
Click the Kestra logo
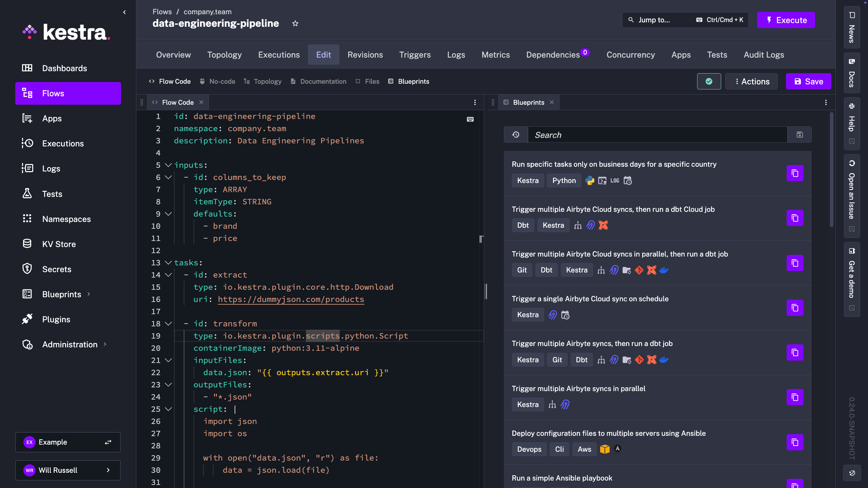click(66, 32)
